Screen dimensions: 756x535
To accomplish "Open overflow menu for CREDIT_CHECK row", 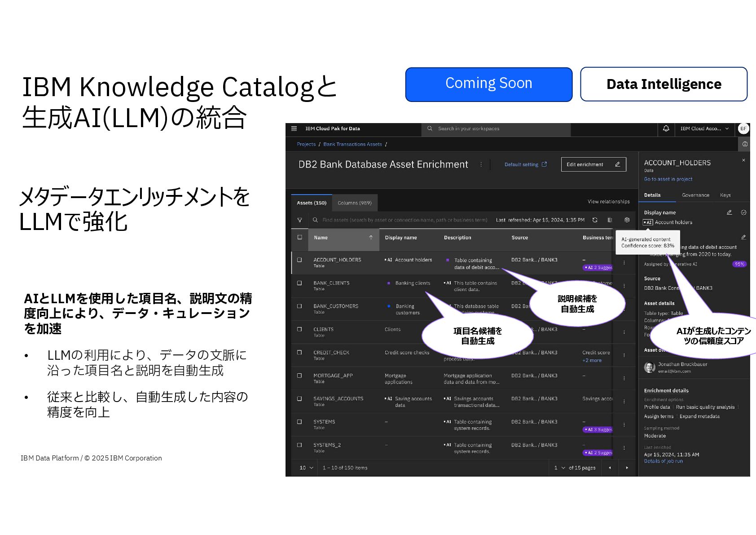I will (624, 355).
